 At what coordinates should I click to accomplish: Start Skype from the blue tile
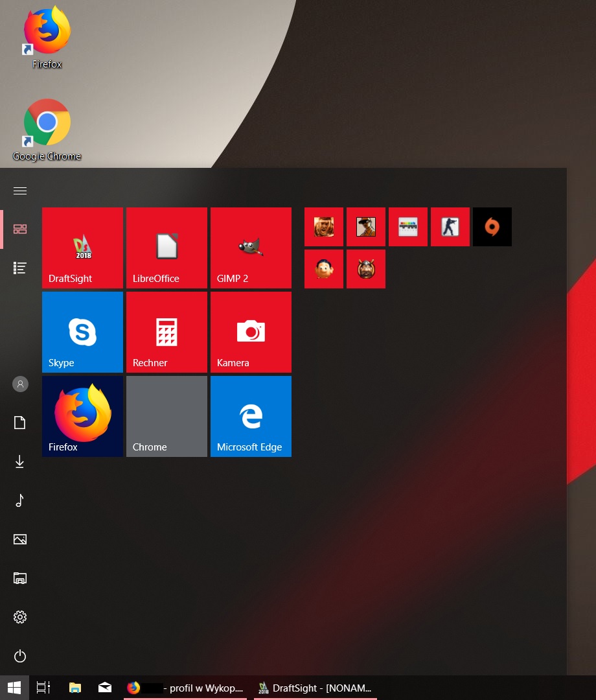[82, 332]
